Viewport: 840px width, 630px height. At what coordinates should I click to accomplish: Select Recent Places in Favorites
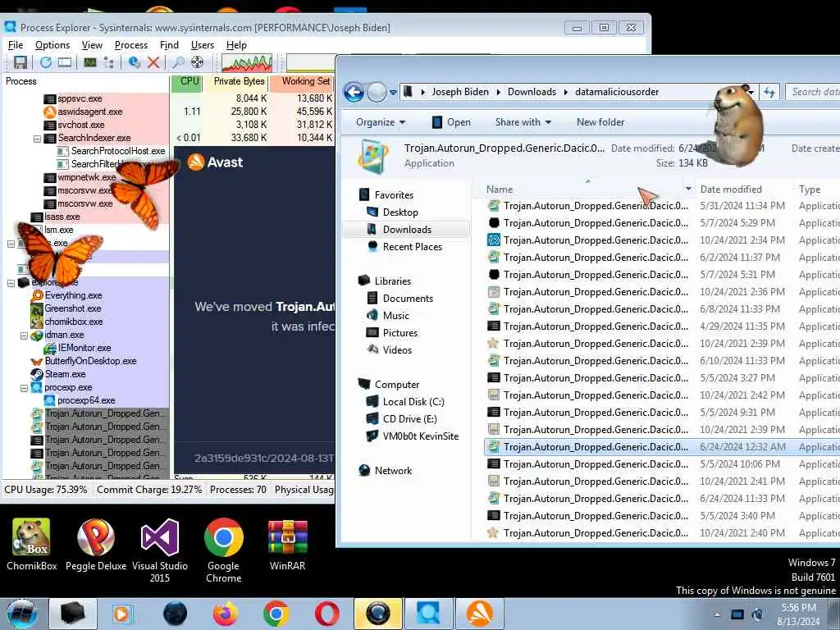tap(412, 246)
